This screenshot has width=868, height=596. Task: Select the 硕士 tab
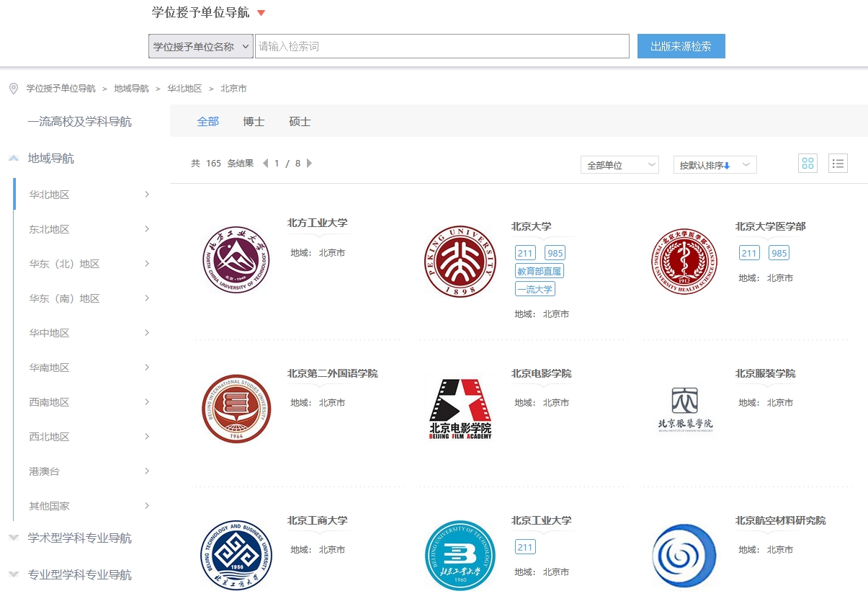[x=300, y=122]
